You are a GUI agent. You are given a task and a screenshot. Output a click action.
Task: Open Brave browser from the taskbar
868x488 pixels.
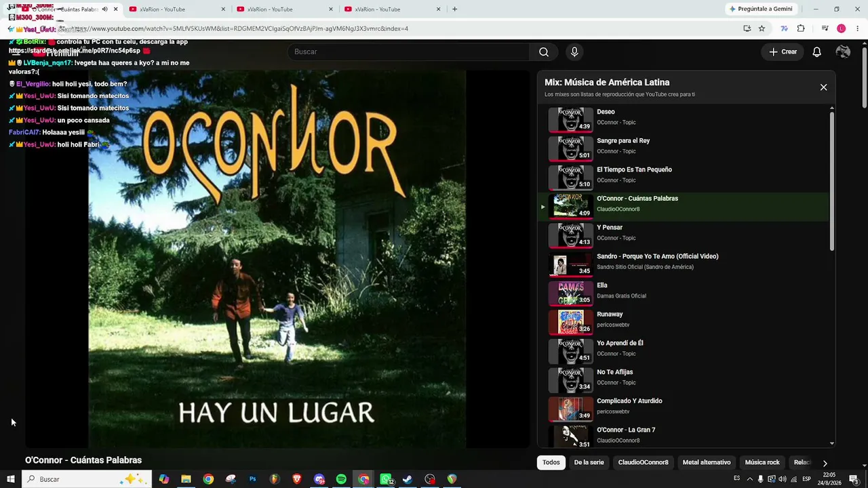pyautogui.click(x=296, y=479)
